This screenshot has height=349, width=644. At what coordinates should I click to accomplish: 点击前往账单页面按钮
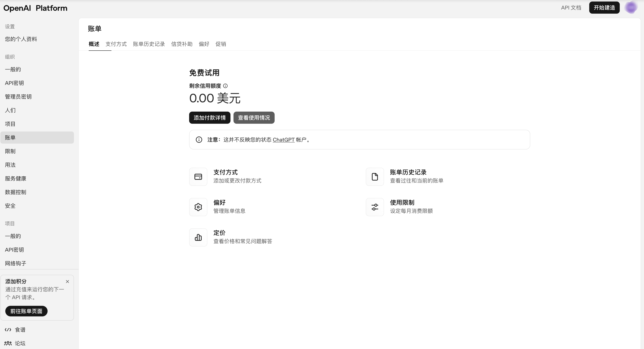tap(26, 311)
